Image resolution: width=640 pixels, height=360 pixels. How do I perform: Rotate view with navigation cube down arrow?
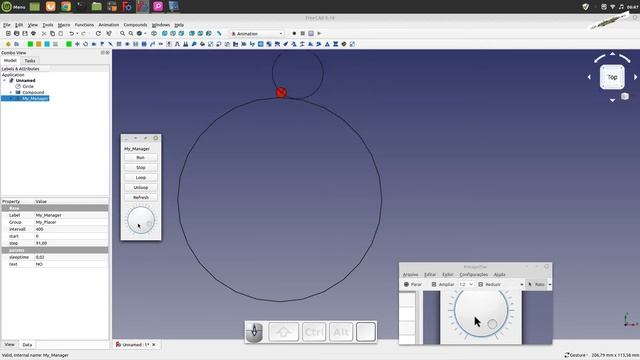coord(612,100)
